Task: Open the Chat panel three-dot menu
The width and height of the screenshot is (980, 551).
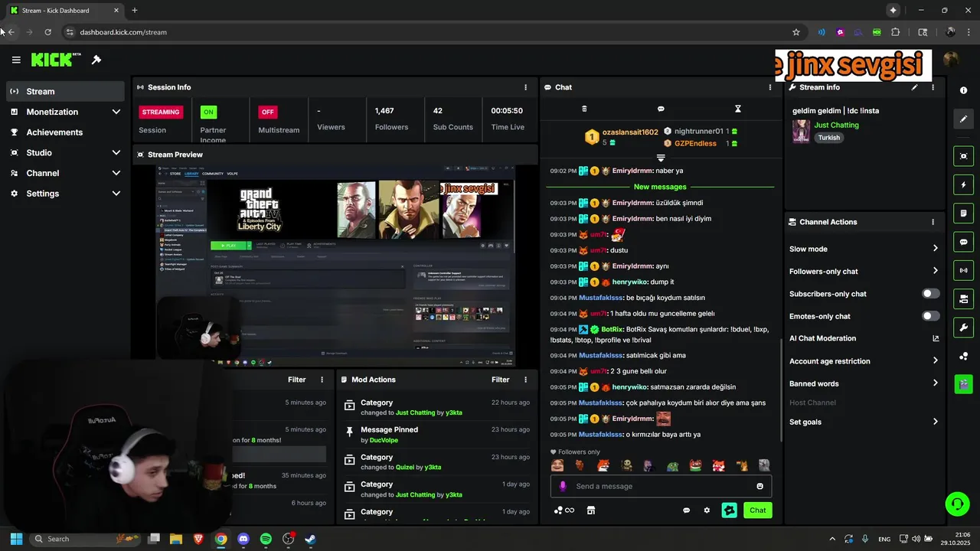Action: [x=770, y=87]
